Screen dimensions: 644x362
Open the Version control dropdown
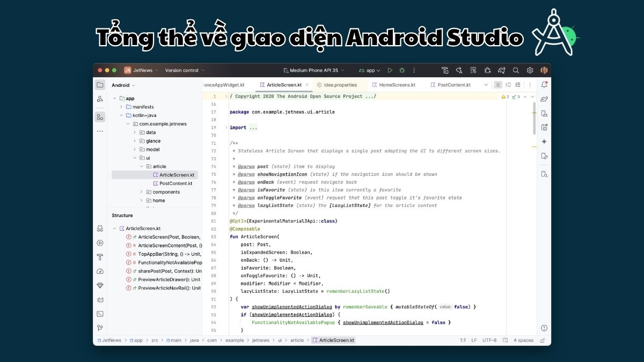coord(185,70)
